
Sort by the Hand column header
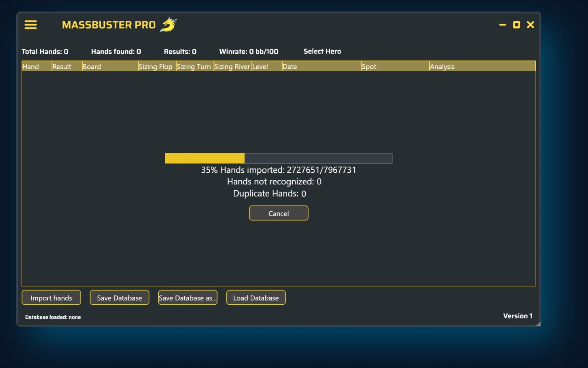click(x=37, y=66)
